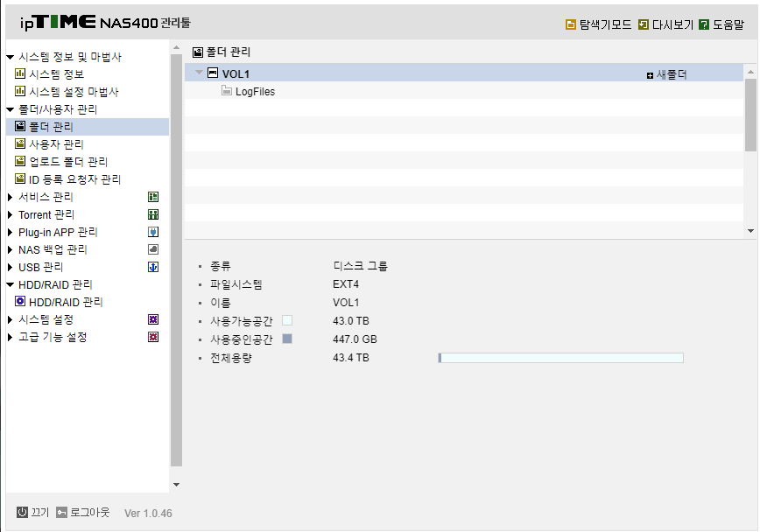Click the ipTIME NAS400 관리툴 logo
760x532 pixels.
pyautogui.click(x=105, y=22)
